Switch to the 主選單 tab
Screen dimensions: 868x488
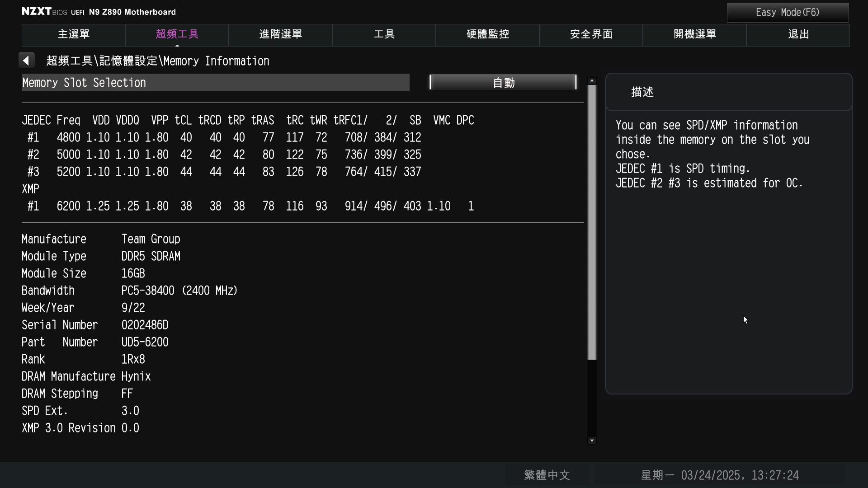pos(73,35)
